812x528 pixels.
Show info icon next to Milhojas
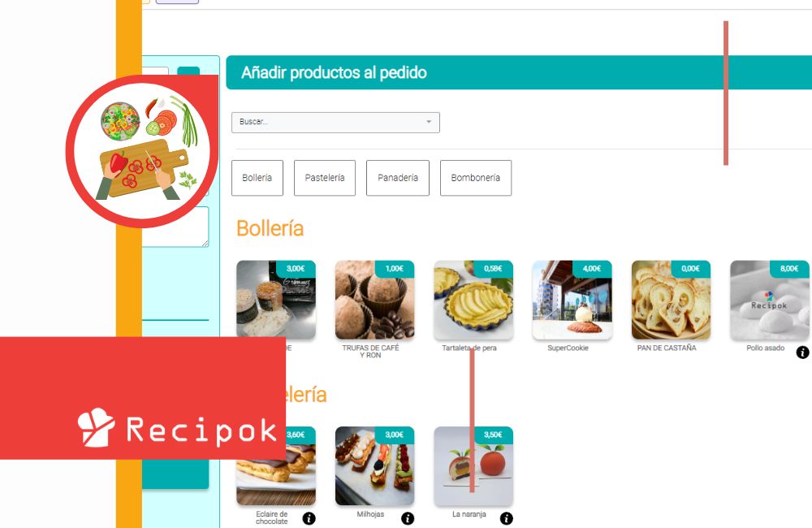click(x=408, y=518)
